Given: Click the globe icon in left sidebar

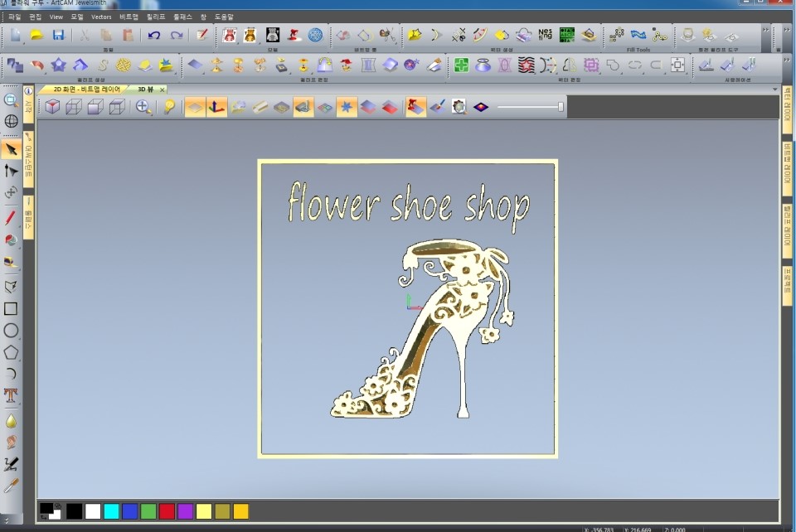Looking at the screenshot, I should [x=11, y=121].
